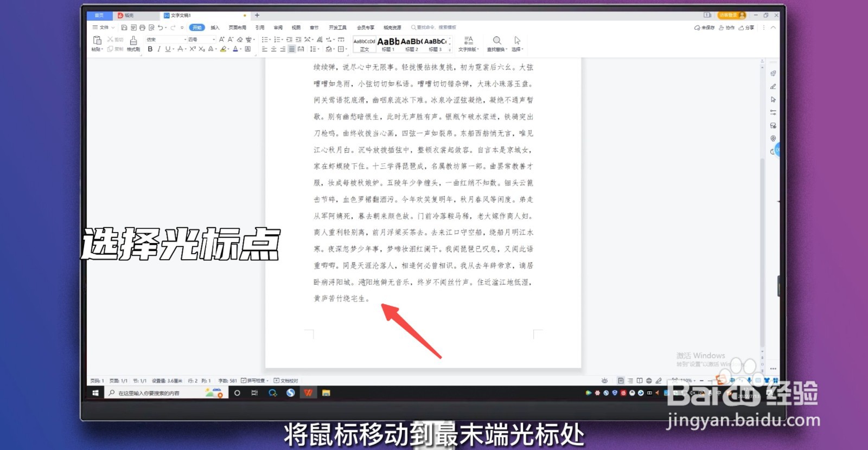Undo the last action

click(x=161, y=28)
